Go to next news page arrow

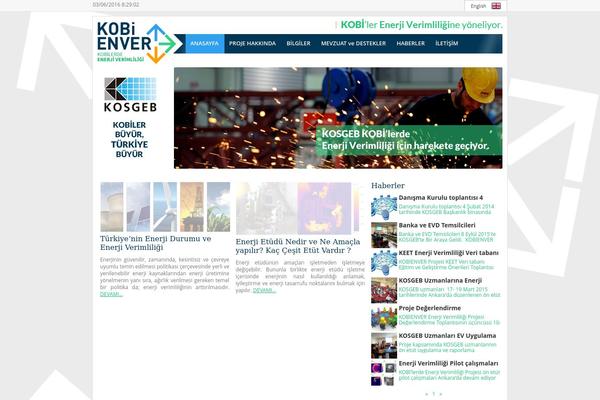pos(441,394)
